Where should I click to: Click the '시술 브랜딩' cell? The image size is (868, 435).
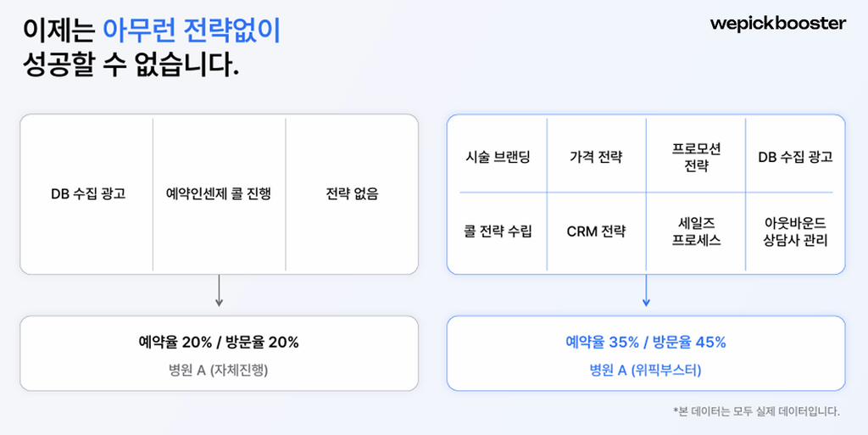[498, 157]
